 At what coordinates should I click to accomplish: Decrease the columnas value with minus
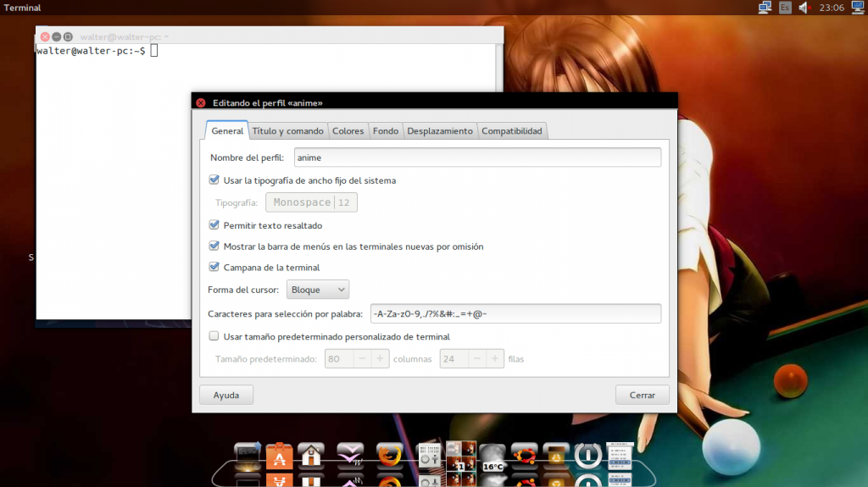point(362,358)
